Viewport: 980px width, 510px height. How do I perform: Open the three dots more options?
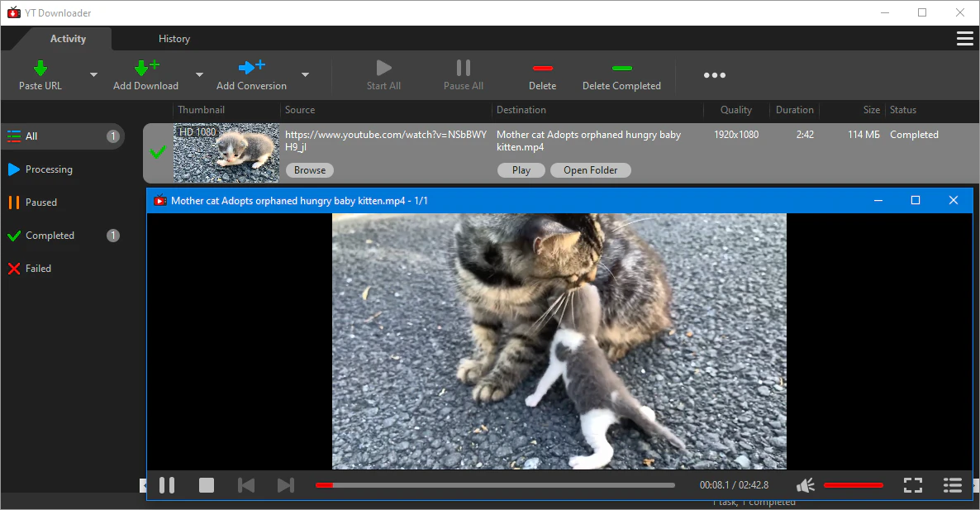click(x=714, y=75)
